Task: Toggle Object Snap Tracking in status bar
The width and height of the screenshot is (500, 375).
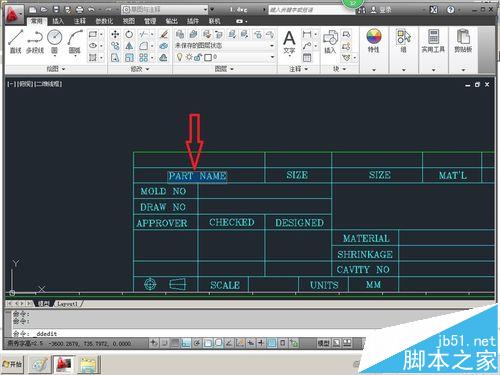Action: (x=229, y=343)
